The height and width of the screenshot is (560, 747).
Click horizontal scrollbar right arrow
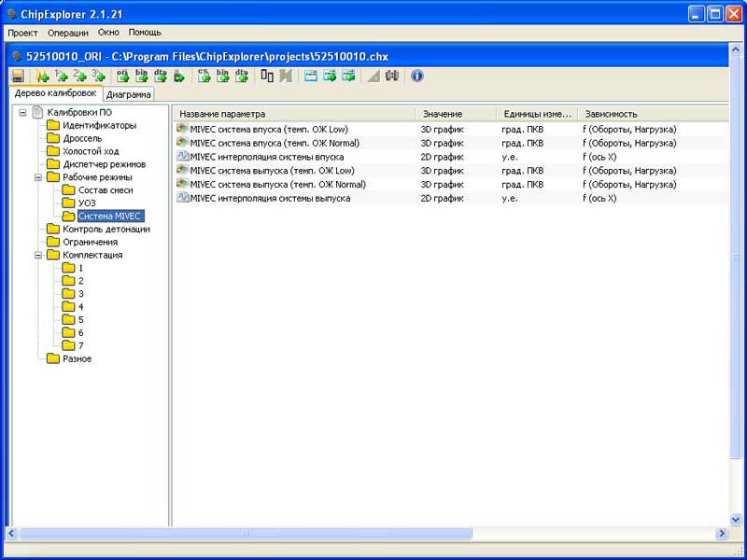point(721,533)
